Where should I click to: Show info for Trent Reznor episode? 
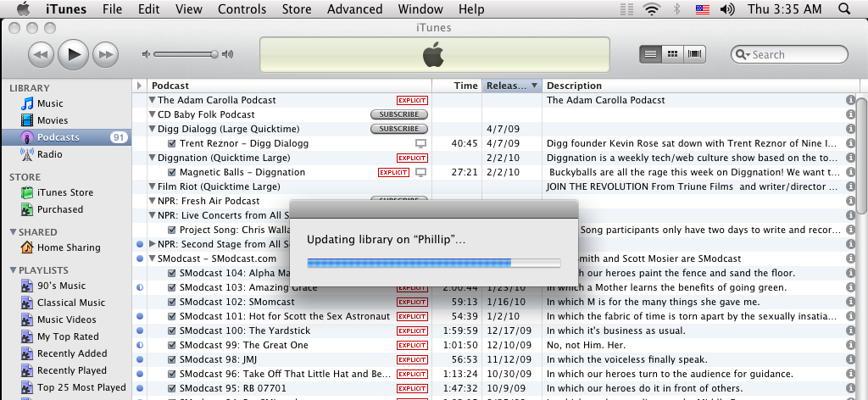[851, 143]
